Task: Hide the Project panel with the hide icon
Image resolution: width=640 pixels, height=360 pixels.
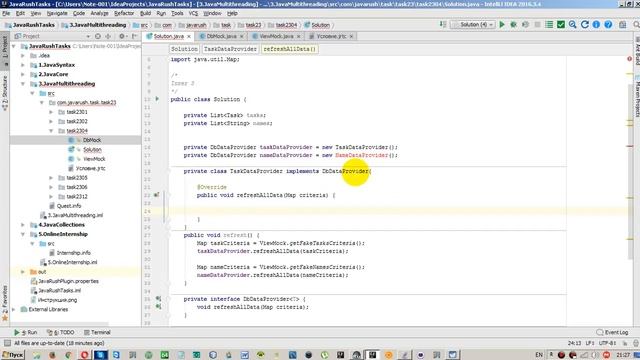Action: pyautogui.click(x=134, y=36)
